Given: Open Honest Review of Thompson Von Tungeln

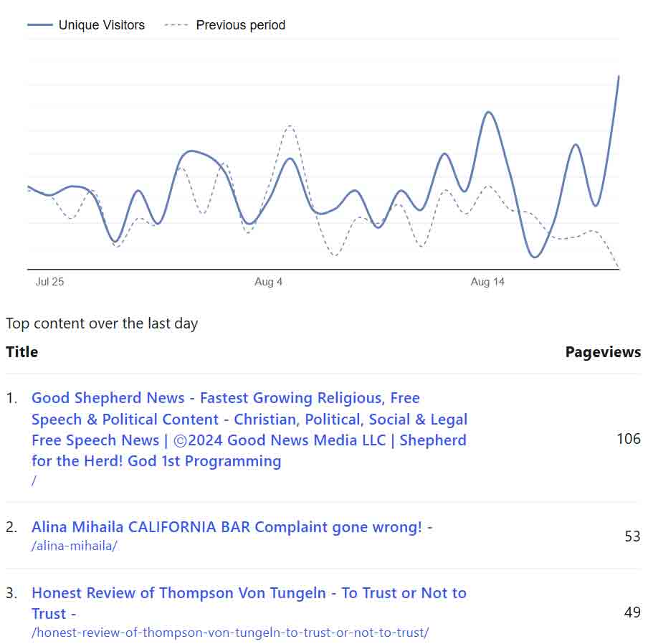Looking at the screenshot, I should coord(249,602).
